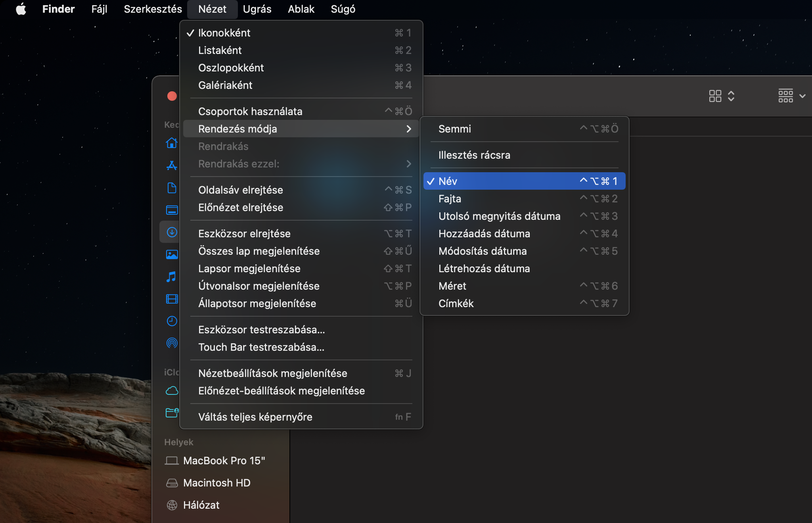Open the Ablak menu
812x523 pixels.
(301, 9)
